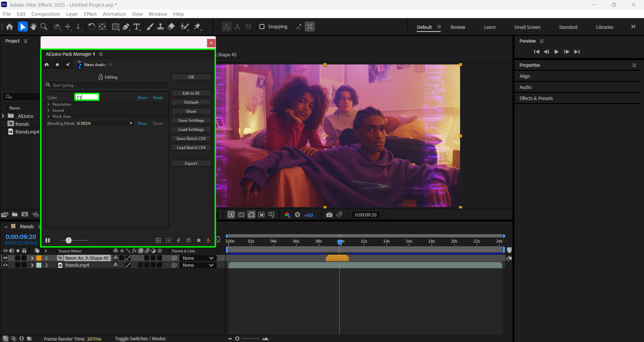Open the Composition menu
Screen dimensions: 644x342
(46, 14)
